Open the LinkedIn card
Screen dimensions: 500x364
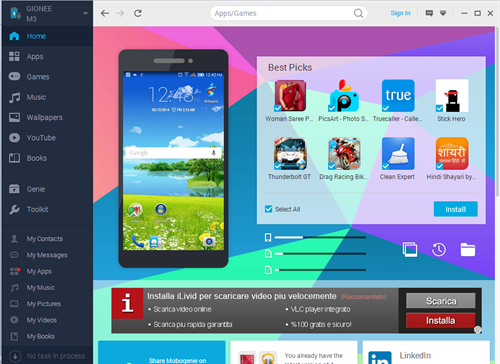426,352
